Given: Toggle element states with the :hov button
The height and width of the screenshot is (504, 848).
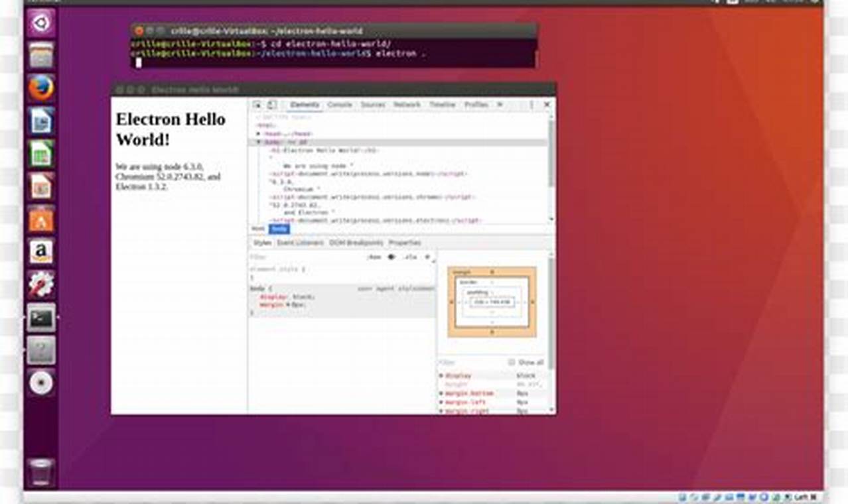Looking at the screenshot, I should (x=376, y=257).
